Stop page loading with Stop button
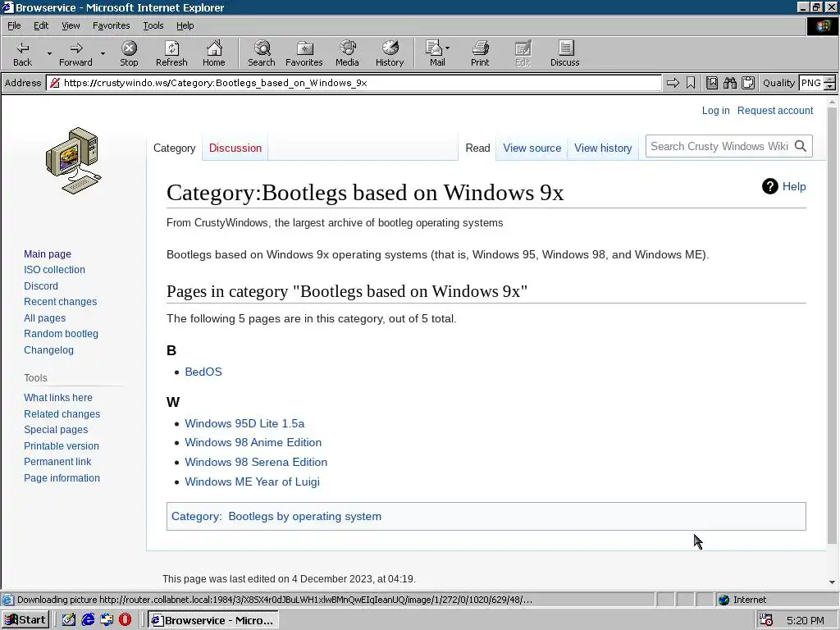This screenshot has width=840, height=630. coord(129,53)
